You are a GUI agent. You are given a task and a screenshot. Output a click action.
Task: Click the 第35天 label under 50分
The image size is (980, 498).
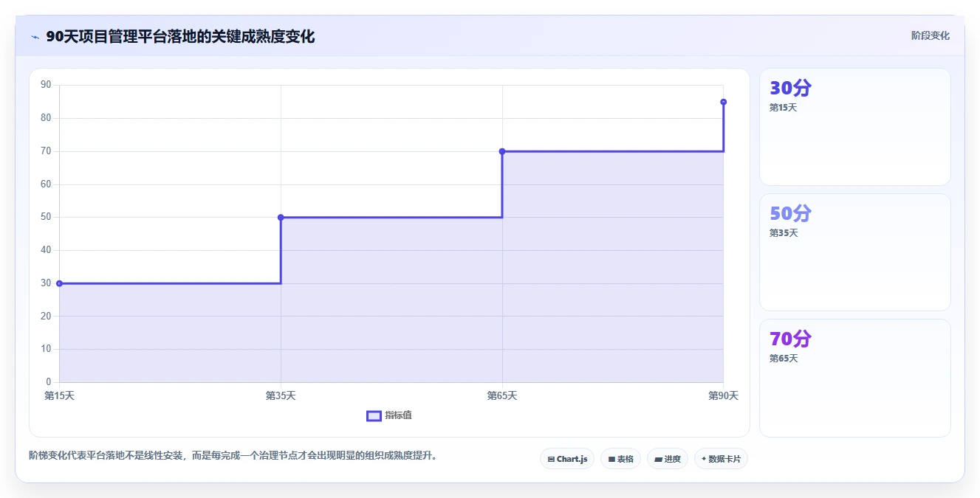tap(783, 233)
